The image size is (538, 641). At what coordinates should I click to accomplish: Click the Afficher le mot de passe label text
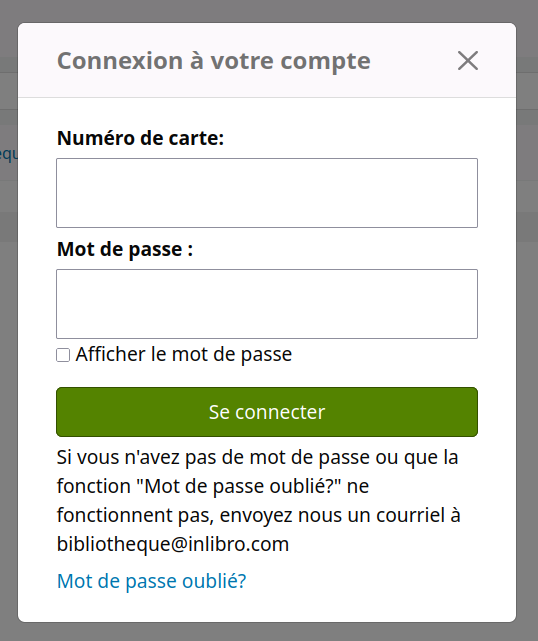(184, 354)
